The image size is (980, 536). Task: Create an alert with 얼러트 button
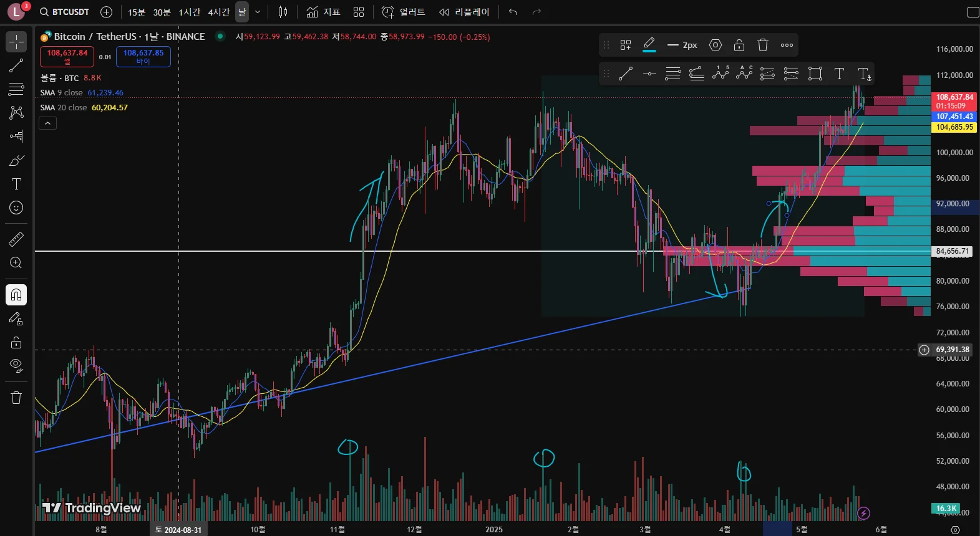(x=404, y=12)
